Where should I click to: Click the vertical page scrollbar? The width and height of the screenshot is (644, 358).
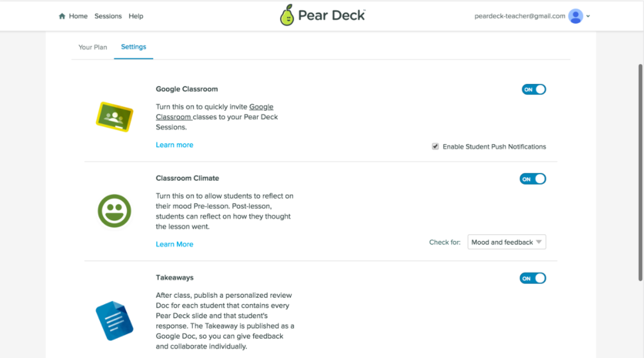[x=640, y=172]
